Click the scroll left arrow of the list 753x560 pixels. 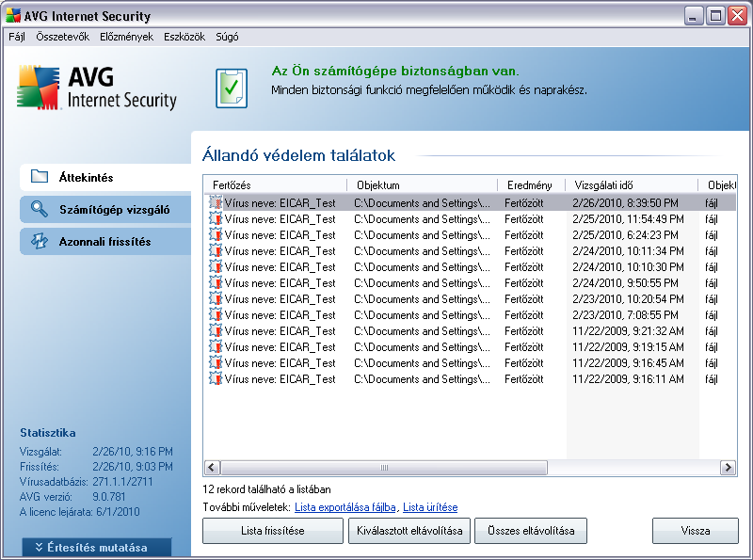(213, 468)
